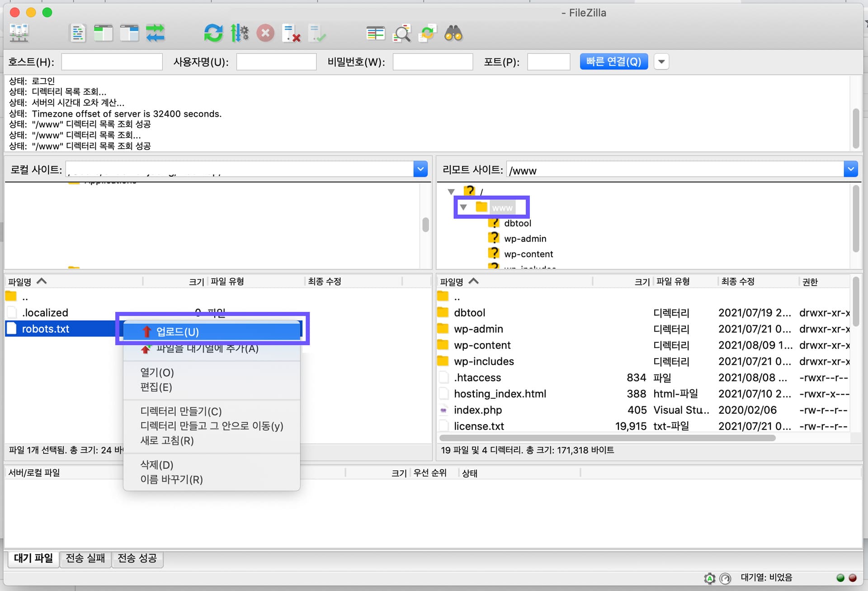The image size is (868, 591).
Task: Click 빠른 연결(Q) button
Action: 613,61
